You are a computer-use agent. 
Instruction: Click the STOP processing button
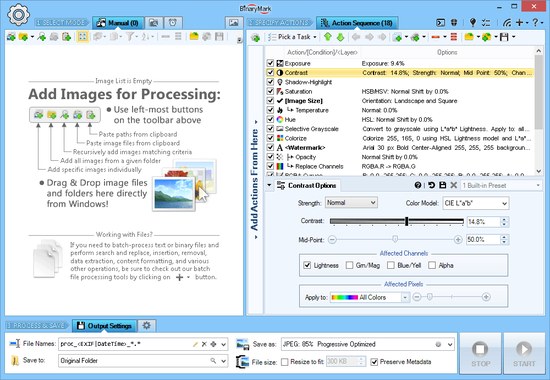pos(480,353)
